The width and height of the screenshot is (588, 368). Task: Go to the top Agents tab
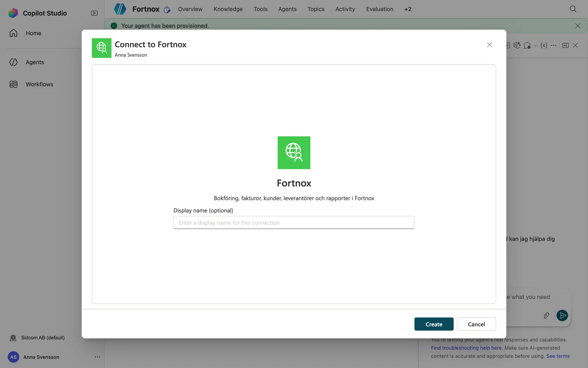tap(287, 9)
